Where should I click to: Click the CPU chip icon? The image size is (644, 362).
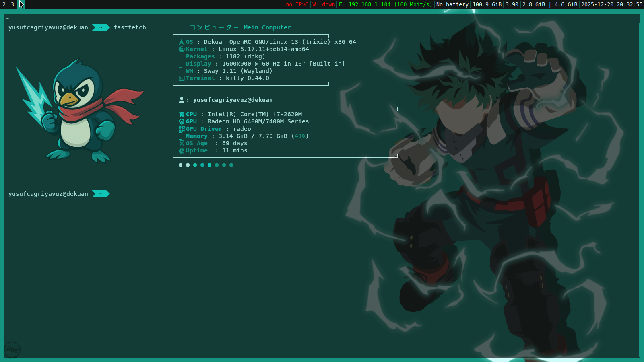pyautogui.click(x=182, y=114)
